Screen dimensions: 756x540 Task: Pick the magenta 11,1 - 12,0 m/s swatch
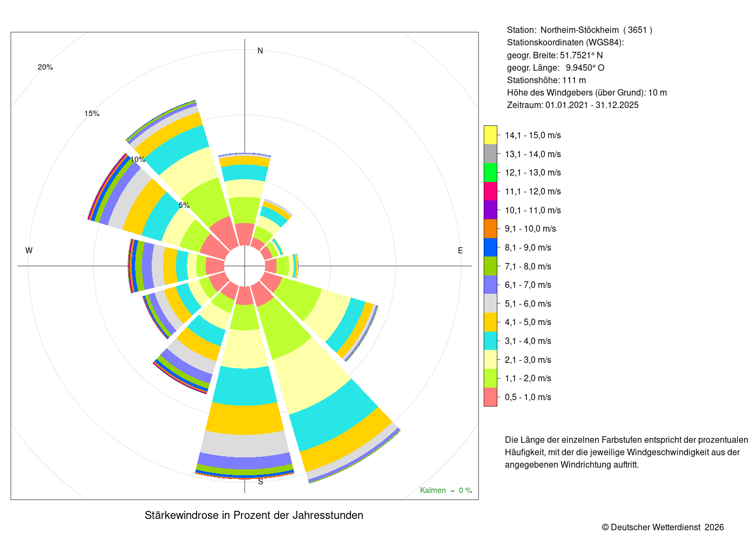[490, 191]
